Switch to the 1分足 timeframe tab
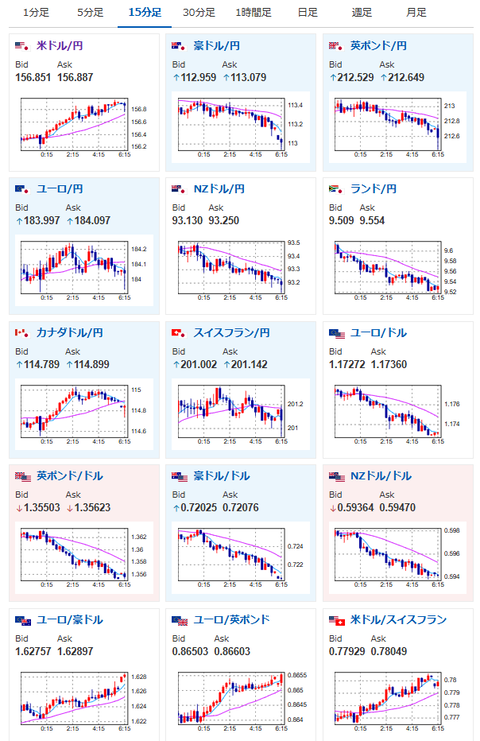The height and width of the screenshot is (741, 480). 36,13
